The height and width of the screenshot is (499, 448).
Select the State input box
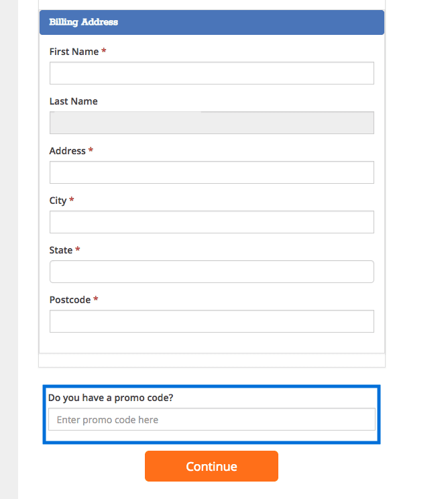point(211,272)
